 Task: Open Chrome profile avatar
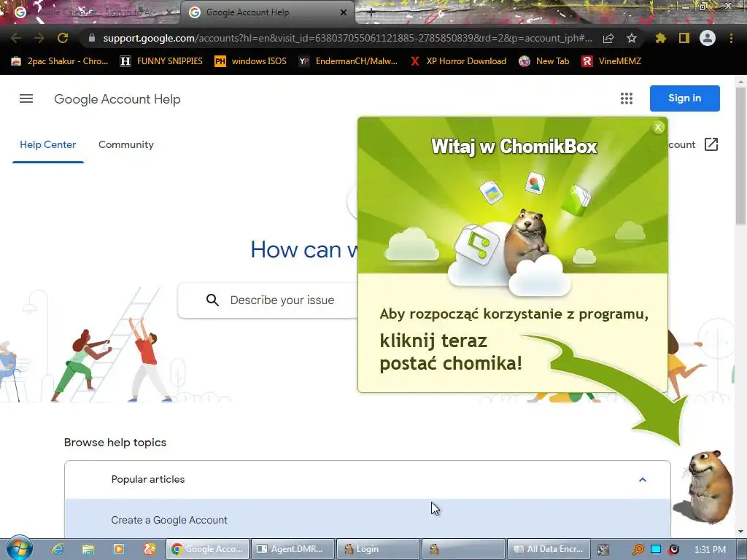pyautogui.click(x=708, y=38)
